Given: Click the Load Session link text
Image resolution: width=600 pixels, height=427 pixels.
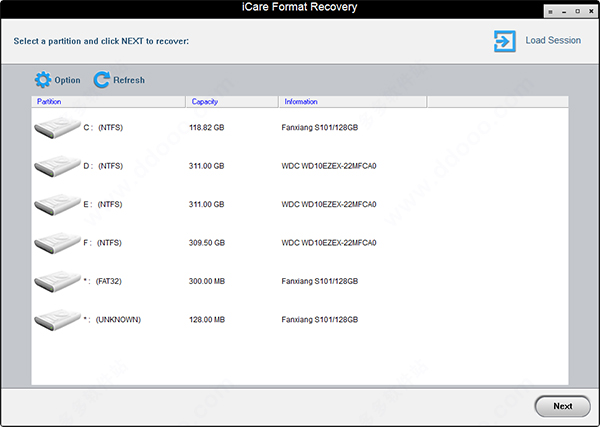Looking at the screenshot, I should tap(553, 40).
